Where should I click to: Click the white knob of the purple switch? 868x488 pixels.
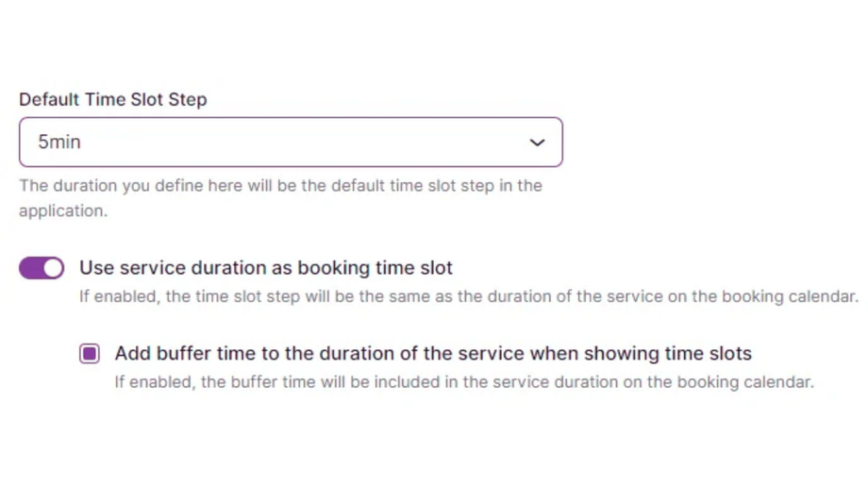pyautogui.click(x=53, y=268)
